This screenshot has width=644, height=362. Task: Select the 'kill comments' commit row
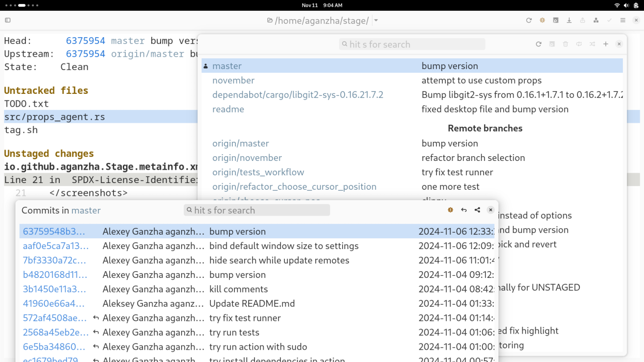[257, 289]
